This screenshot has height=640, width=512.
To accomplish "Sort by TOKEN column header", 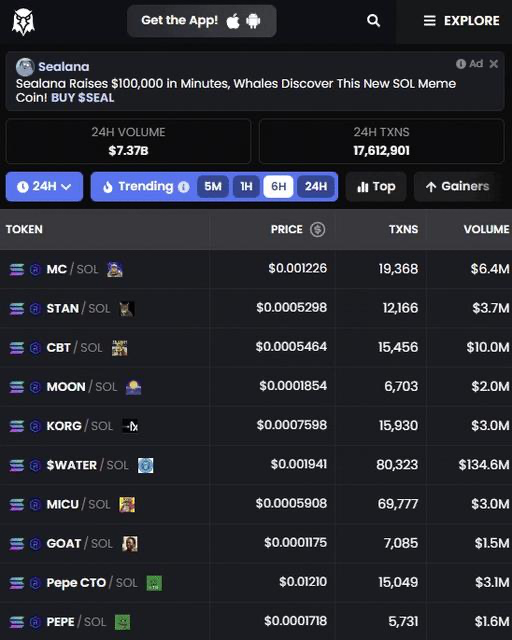I will click(x=24, y=229).
